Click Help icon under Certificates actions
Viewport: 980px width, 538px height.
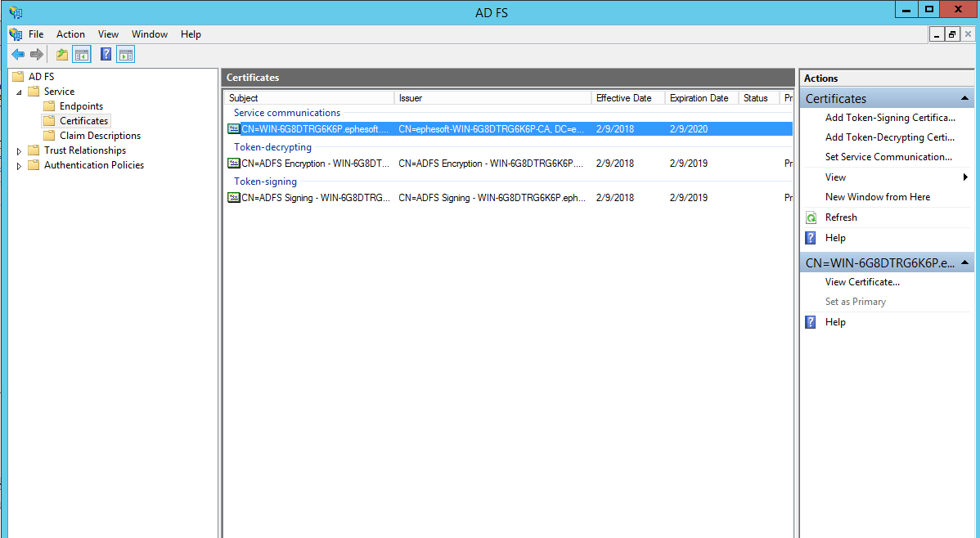click(811, 238)
